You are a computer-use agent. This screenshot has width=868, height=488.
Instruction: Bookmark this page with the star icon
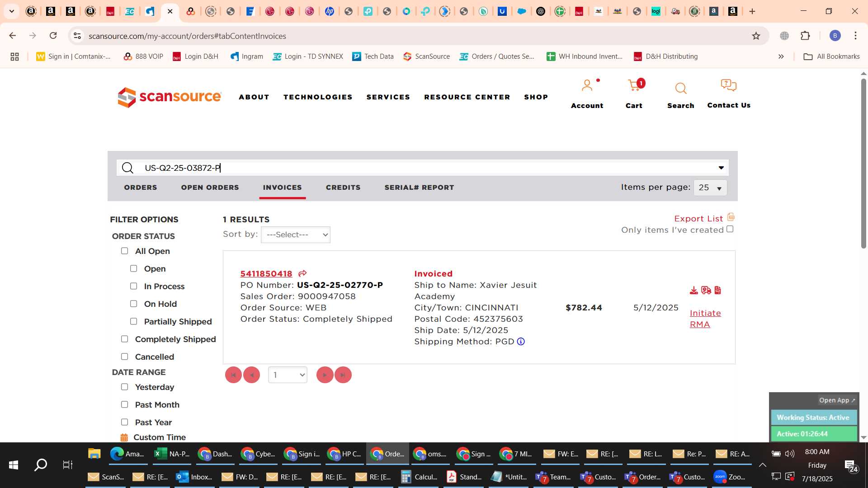756,36
